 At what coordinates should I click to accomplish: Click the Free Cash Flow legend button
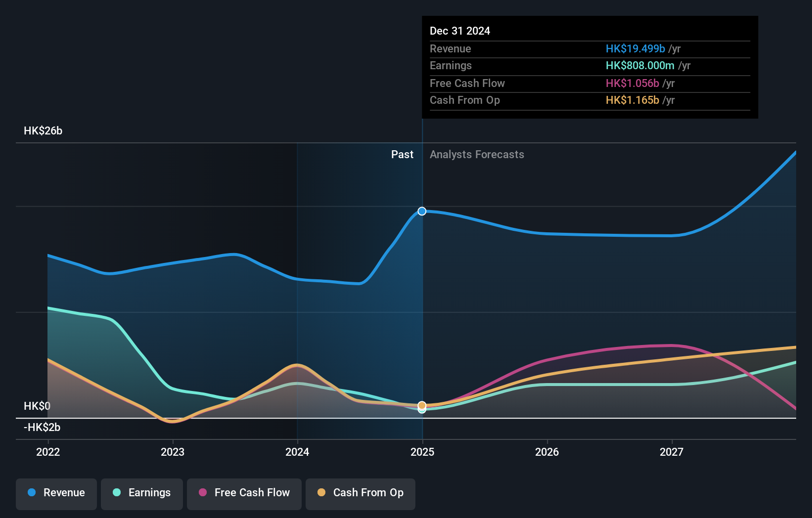click(244, 493)
